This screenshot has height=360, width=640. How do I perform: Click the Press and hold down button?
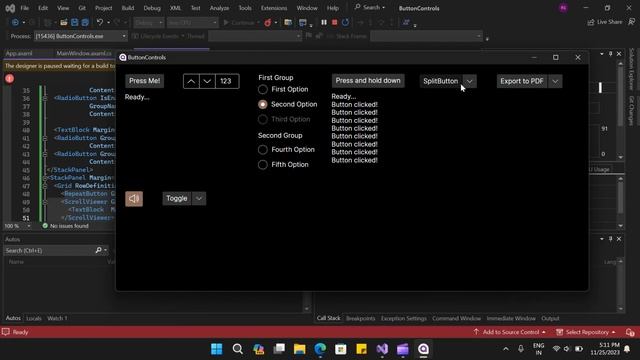368,81
